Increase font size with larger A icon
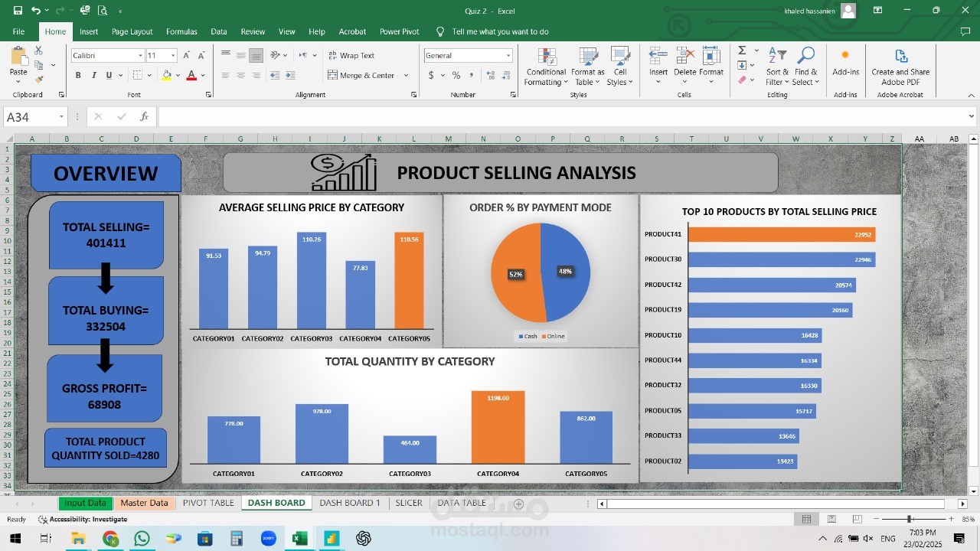This screenshot has height=551, width=980. 186,56
